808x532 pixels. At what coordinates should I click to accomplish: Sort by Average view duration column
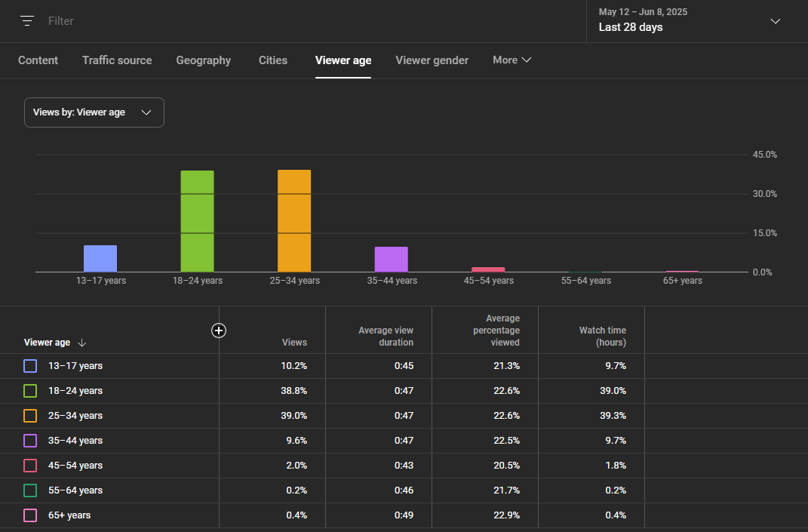(x=386, y=336)
